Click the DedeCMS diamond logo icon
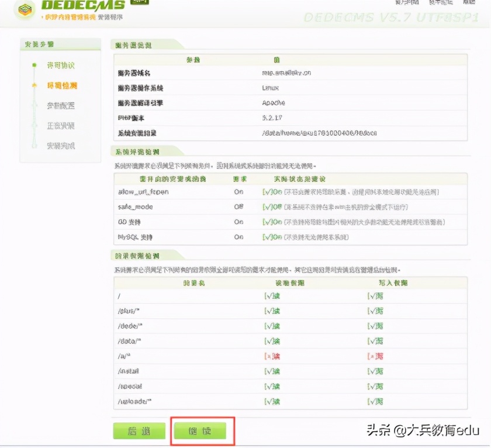The image size is (491, 448). tap(26, 9)
